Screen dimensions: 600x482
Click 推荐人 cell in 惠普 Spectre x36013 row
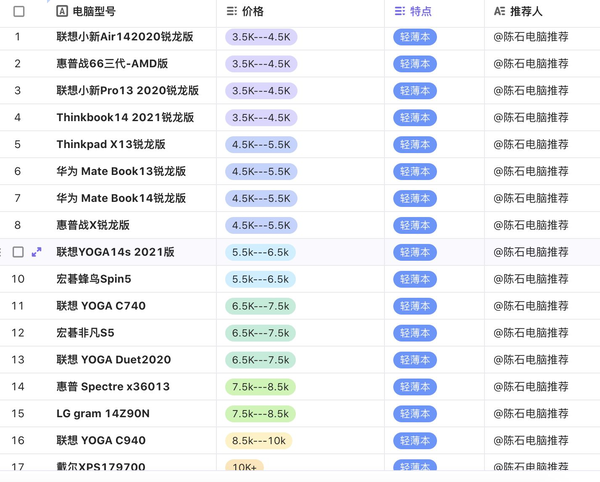tap(542, 387)
